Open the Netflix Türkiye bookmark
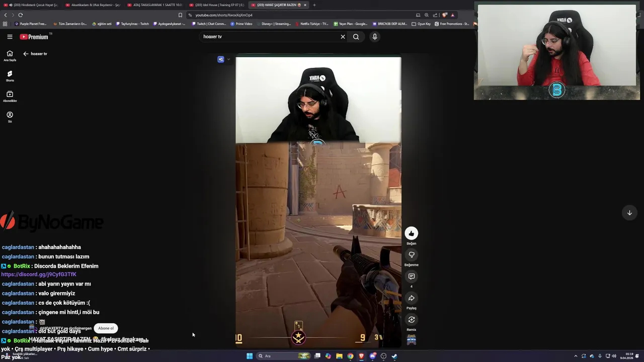Screen dimensions: 644x362 coord(311,24)
